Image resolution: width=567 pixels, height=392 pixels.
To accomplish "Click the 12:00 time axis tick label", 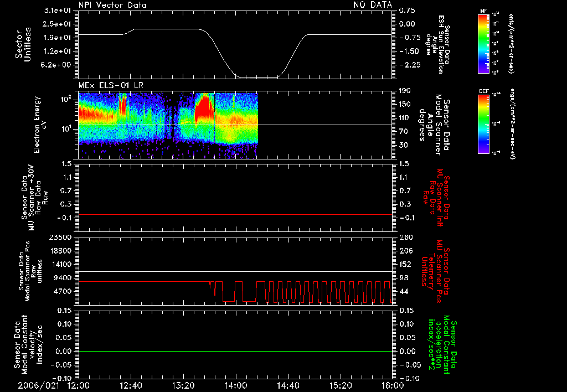I will click(79, 385).
